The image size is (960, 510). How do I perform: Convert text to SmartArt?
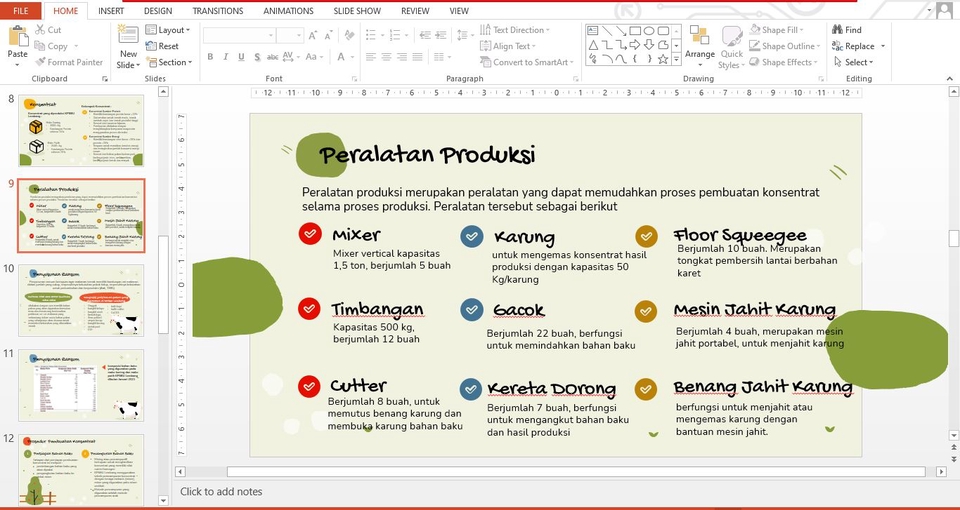coord(527,62)
